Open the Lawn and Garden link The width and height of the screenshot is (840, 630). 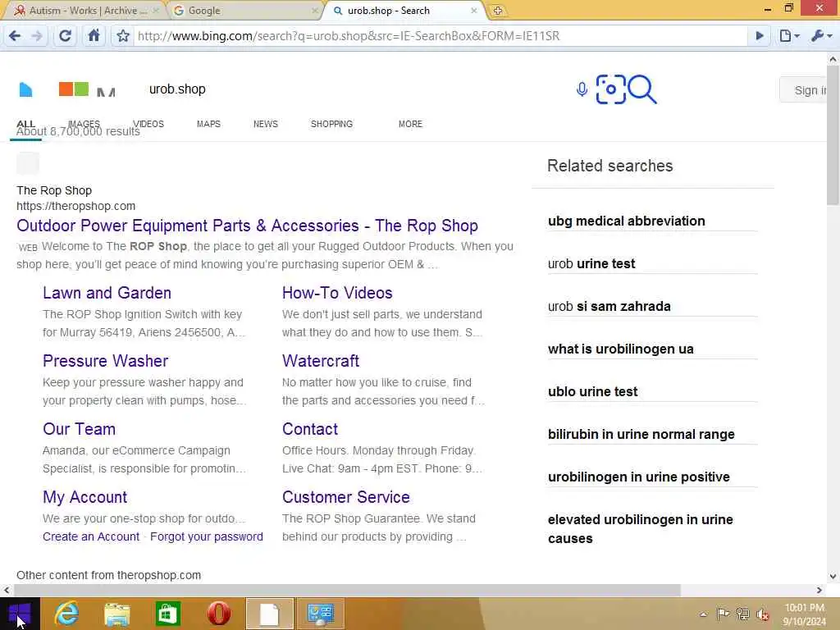pos(107,293)
